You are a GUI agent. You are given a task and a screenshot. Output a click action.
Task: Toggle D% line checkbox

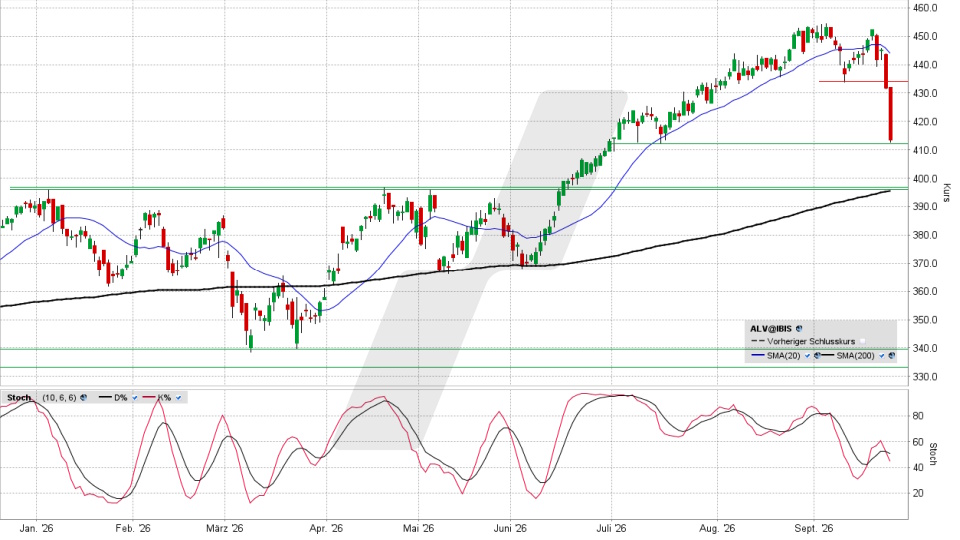(135, 398)
